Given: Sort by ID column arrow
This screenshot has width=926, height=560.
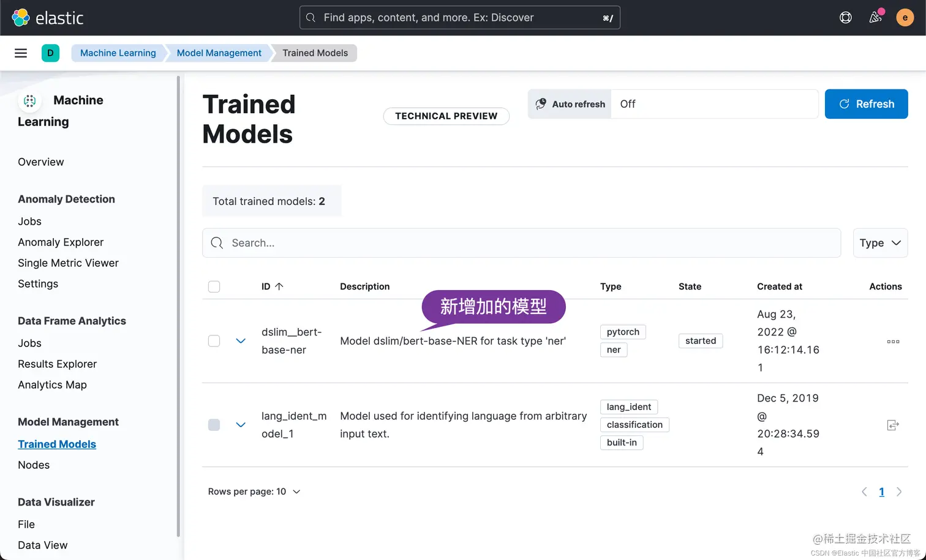Looking at the screenshot, I should (279, 286).
